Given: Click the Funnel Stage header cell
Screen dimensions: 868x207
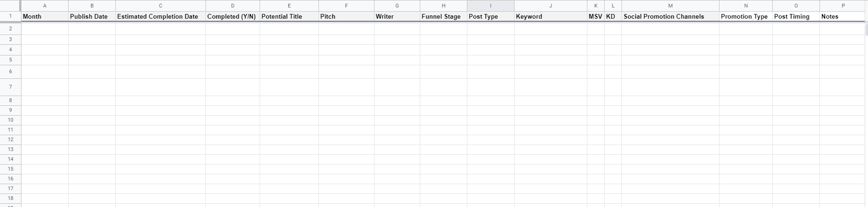Looking at the screenshot, I should tap(443, 16).
